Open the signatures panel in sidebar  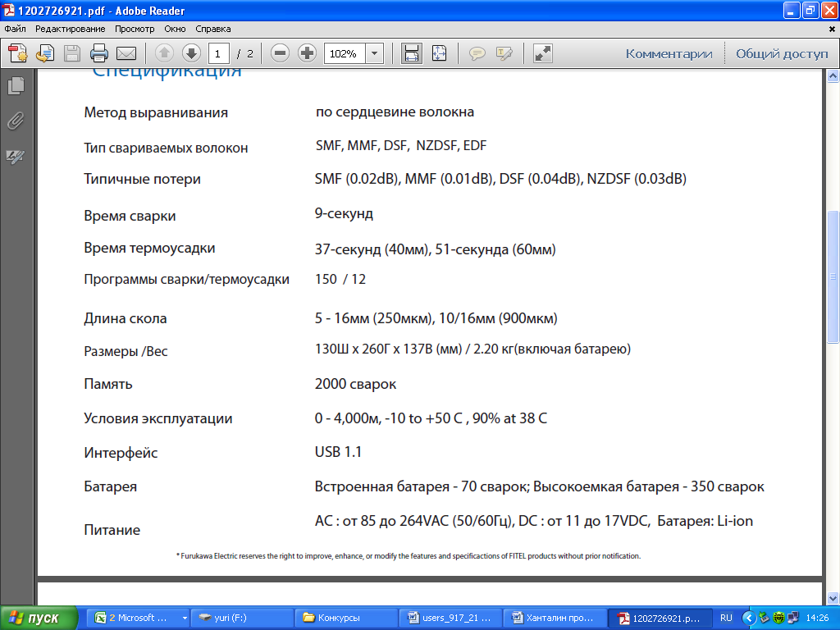pos(16,157)
